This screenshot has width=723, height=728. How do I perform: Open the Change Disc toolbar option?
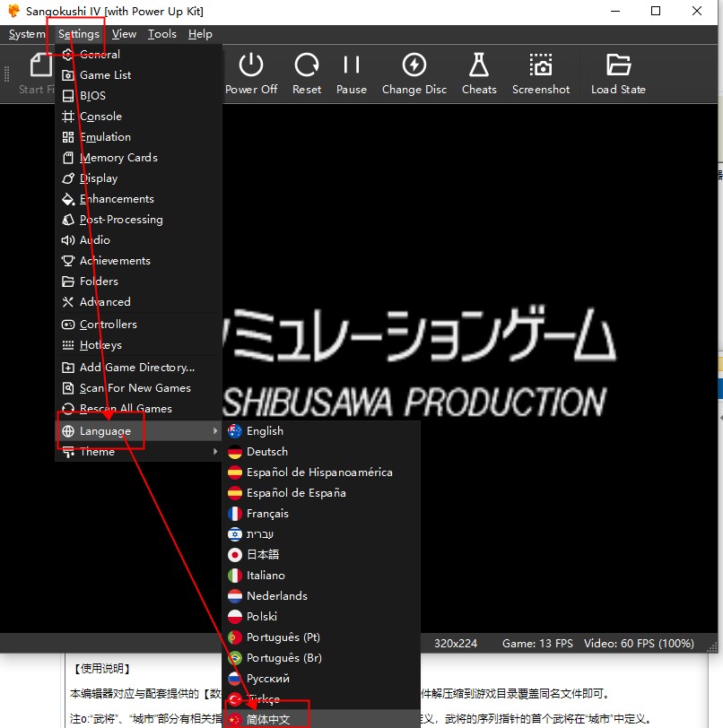[414, 74]
